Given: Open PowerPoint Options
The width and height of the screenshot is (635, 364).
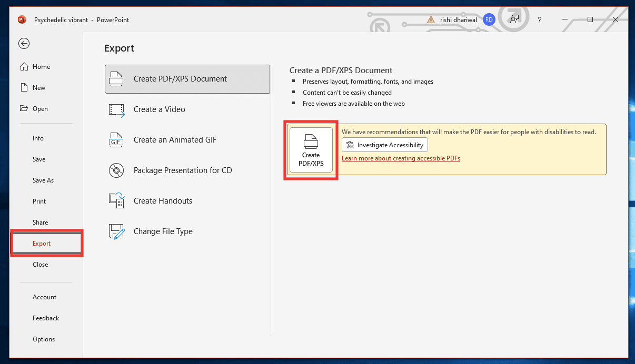Looking at the screenshot, I should pos(44,339).
